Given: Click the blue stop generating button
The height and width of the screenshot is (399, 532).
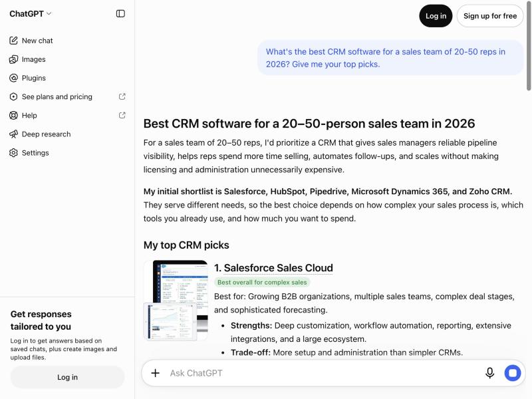Looking at the screenshot, I should point(513,373).
